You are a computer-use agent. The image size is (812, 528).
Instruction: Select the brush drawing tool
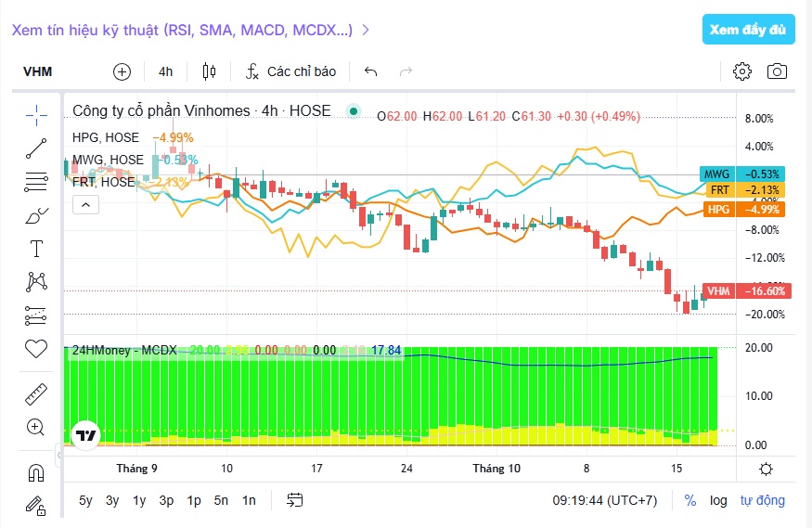pos(36,215)
